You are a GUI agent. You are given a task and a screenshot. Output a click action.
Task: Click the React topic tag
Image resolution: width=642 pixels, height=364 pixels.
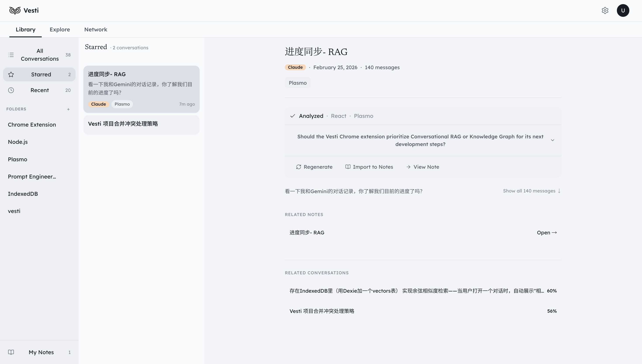[x=338, y=116]
